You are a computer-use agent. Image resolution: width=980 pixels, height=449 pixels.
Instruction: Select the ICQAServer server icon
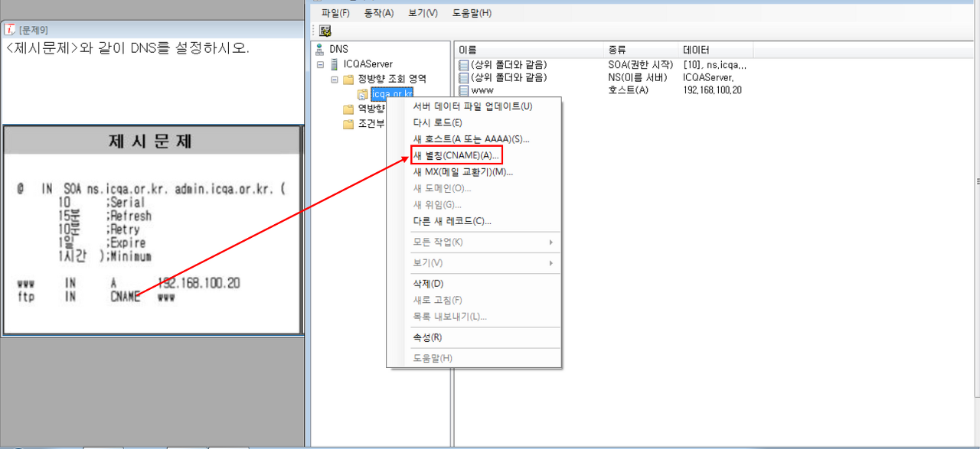tap(334, 64)
